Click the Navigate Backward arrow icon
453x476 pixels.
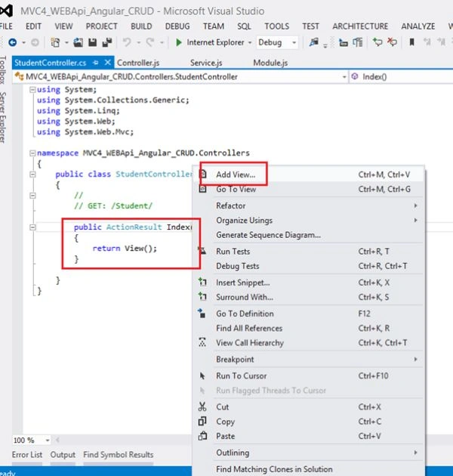coord(12,42)
